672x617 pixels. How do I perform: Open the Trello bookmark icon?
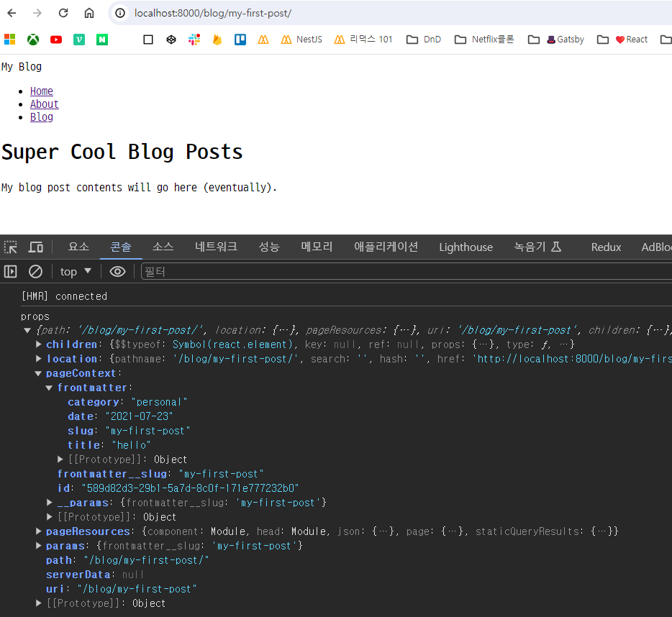[240, 40]
